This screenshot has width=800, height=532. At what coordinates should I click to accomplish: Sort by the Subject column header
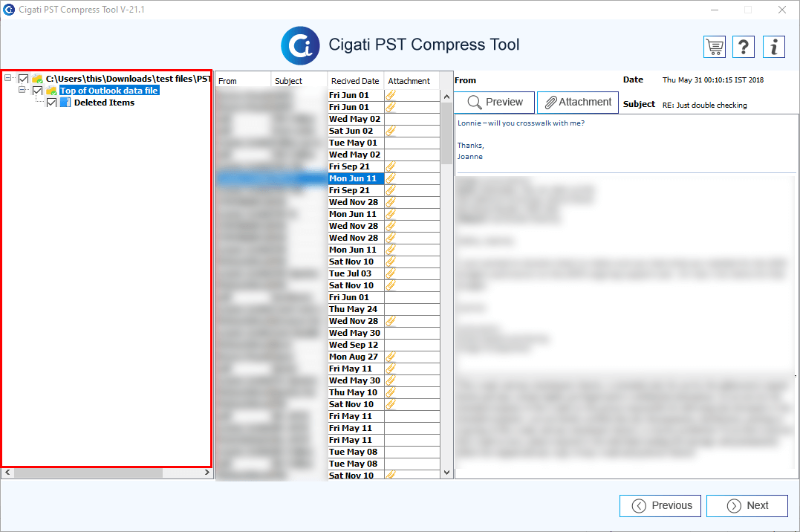point(299,81)
